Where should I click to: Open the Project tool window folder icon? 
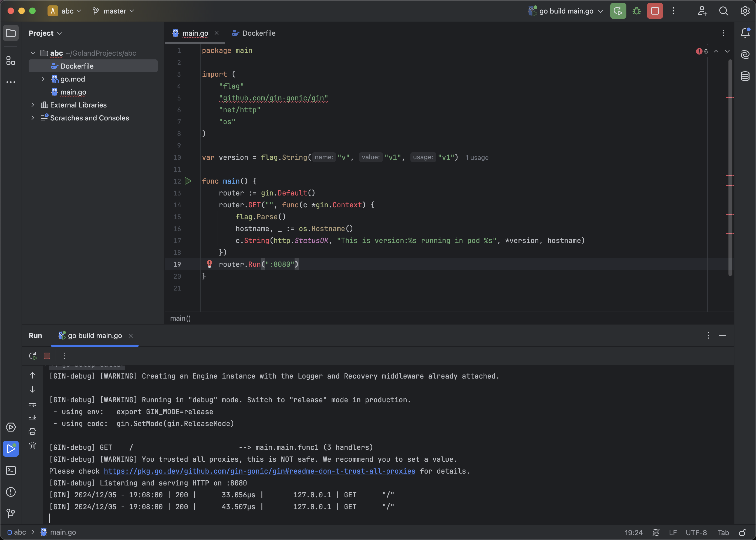click(11, 33)
